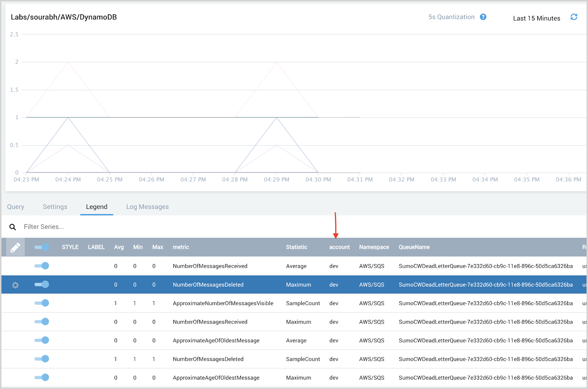This screenshot has width=588, height=389.
Task: Switch to the Query tab
Action: (x=15, y=207)
